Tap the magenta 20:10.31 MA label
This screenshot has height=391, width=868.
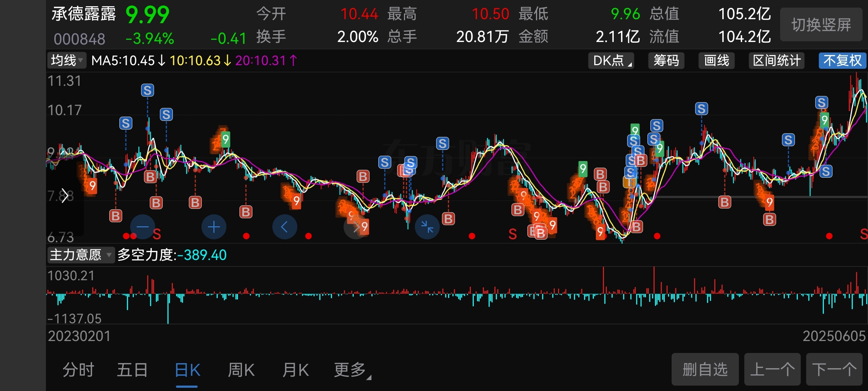point(266,60)
